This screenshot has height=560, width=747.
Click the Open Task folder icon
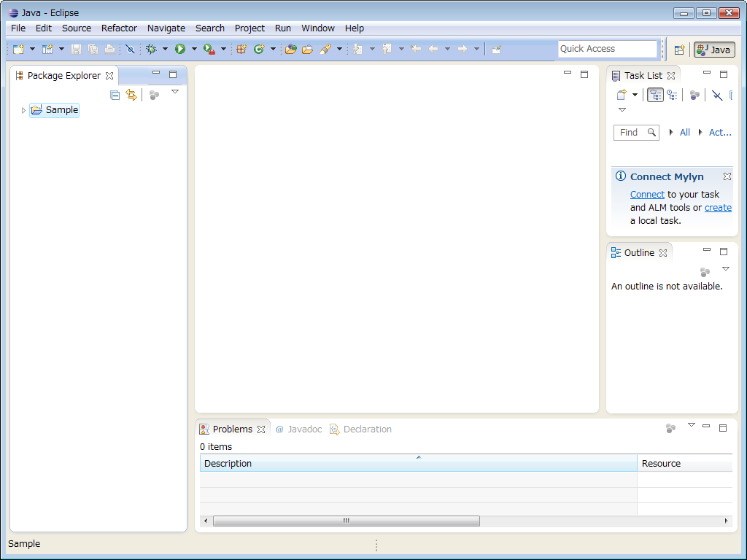point(308,49)
